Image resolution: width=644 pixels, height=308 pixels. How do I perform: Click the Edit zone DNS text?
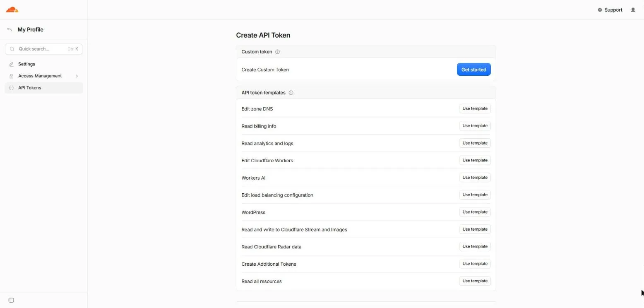257,109
